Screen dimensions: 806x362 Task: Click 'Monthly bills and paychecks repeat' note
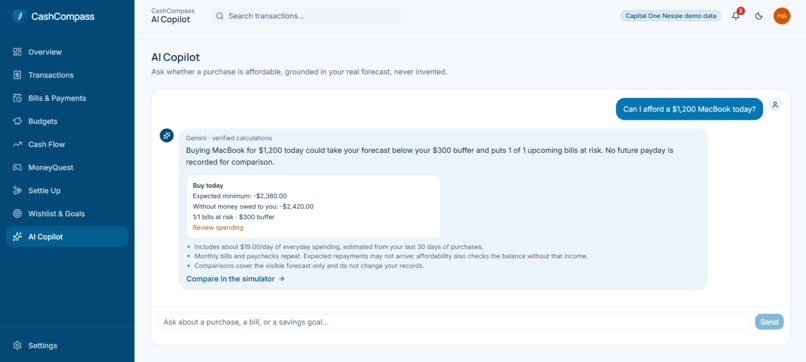(391, 256)
